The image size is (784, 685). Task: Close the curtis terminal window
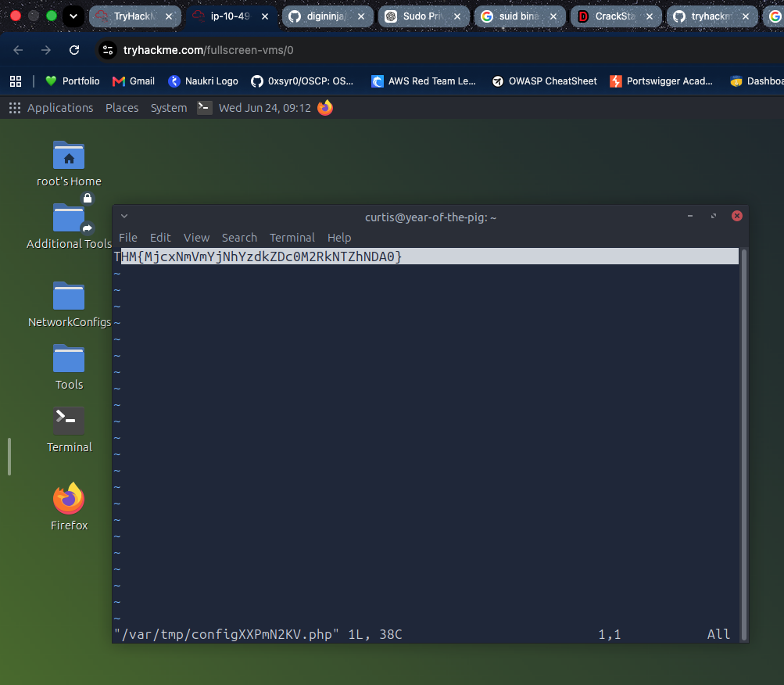[737, 216]
